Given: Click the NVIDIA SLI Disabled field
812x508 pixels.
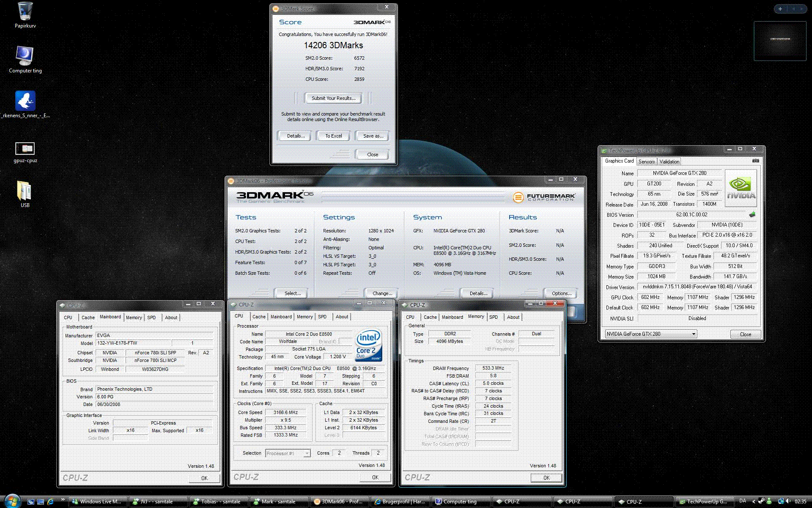Looking at the screenshot, I should tap(697, 318).
